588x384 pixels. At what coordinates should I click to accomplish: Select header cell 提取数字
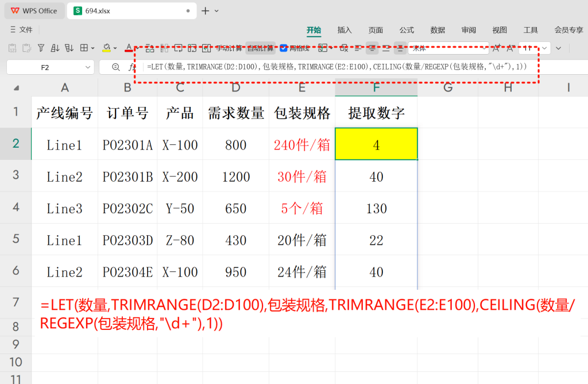[x=376, y=113]
